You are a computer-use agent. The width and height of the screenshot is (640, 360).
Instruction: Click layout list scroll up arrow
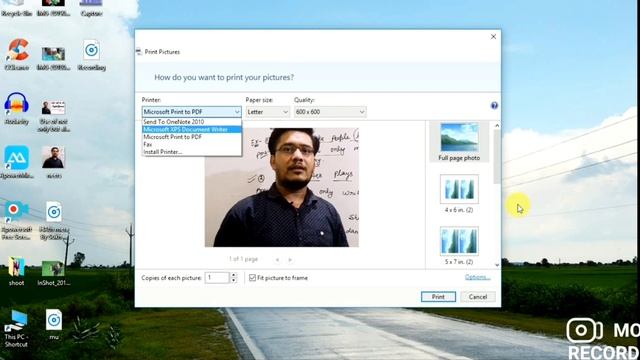[497, 125]
